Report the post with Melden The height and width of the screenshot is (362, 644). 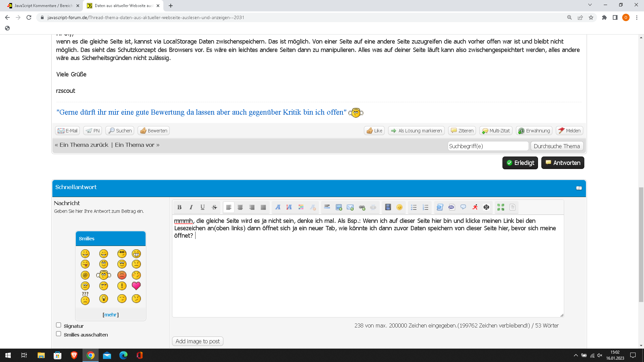point(570,131)
